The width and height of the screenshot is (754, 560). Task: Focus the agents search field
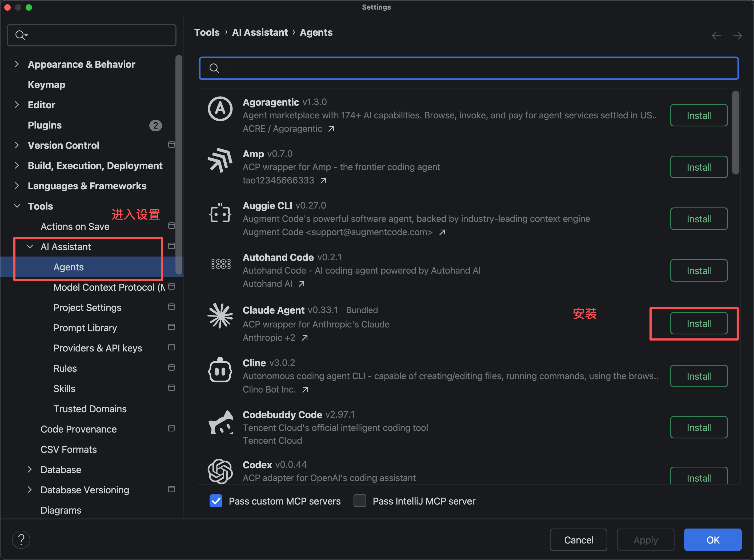469,69
